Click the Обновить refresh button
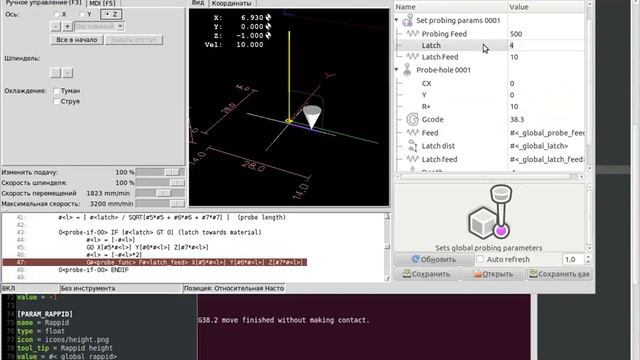The height and width of the screenshot is (360, 640). tap(434, 259)
